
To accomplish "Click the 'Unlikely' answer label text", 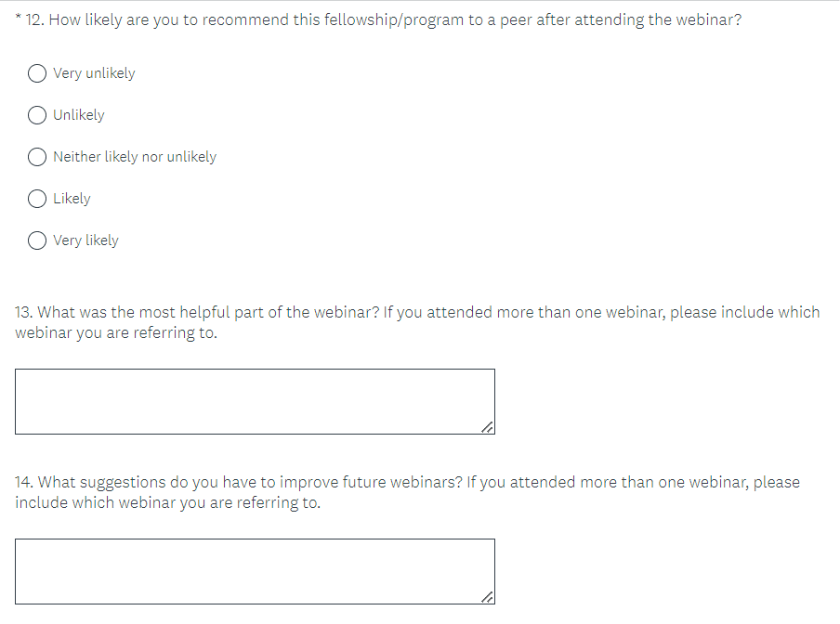I will click(x=79, y=115).
